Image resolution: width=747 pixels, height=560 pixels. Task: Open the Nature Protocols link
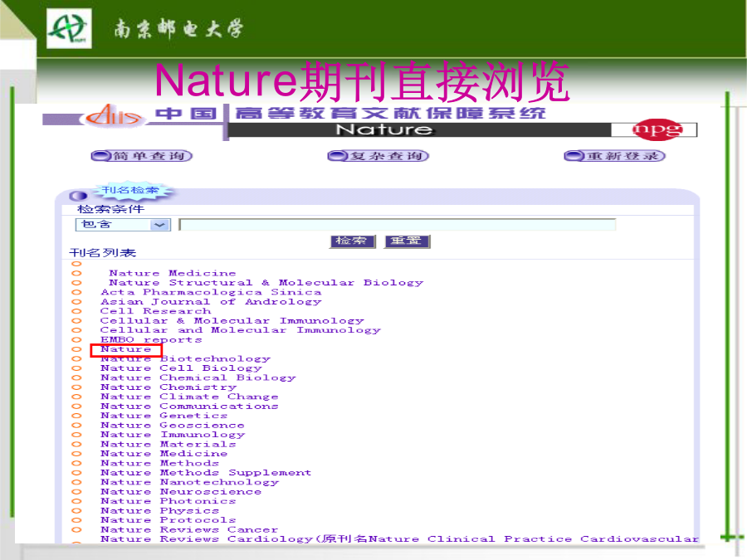coord(168,520)
